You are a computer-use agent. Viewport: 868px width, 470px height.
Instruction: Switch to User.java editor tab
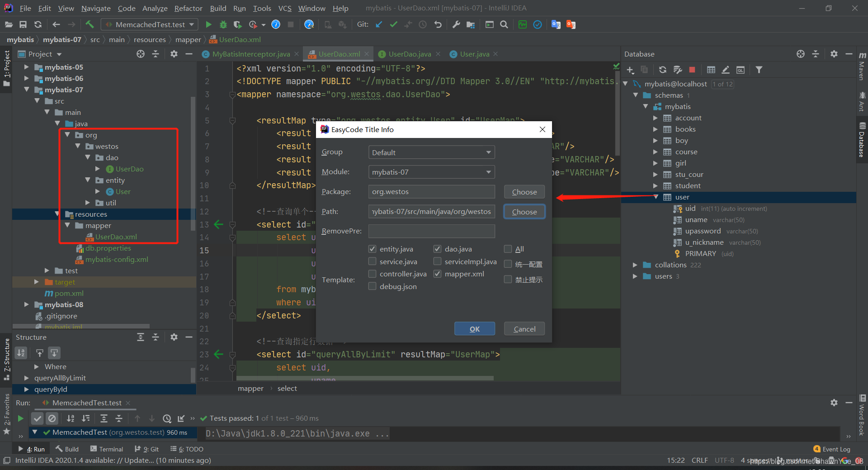(x=475, y=54)
